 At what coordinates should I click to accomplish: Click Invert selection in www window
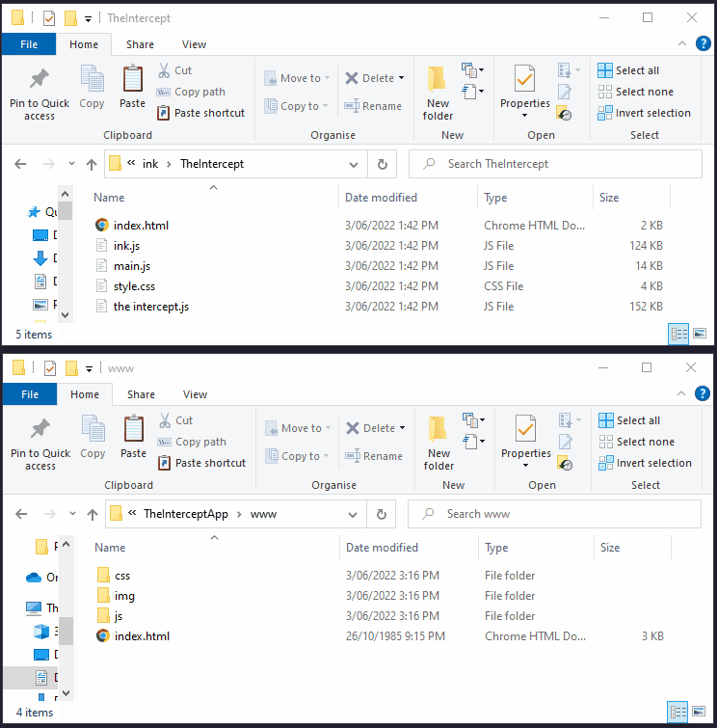tap(646, 463)
